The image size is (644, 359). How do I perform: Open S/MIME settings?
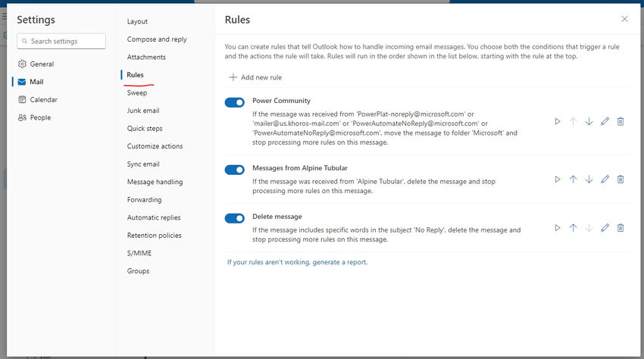(x=139, y=253)
